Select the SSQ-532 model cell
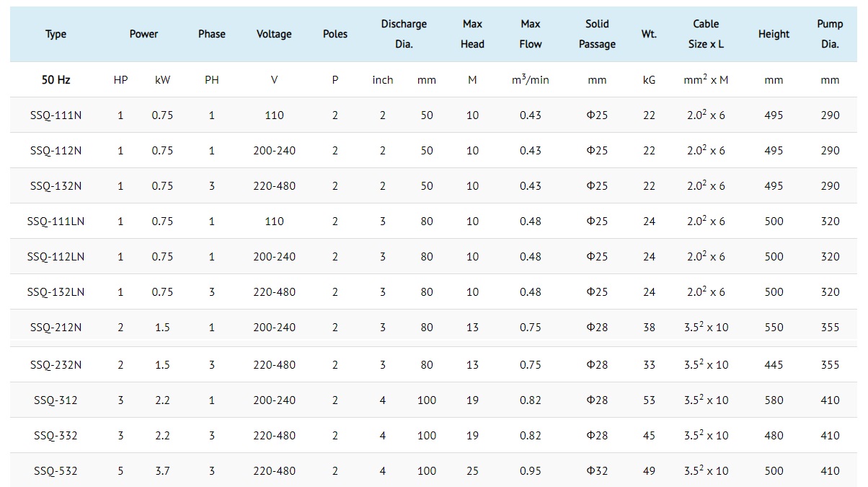 (x=56, y=471)
